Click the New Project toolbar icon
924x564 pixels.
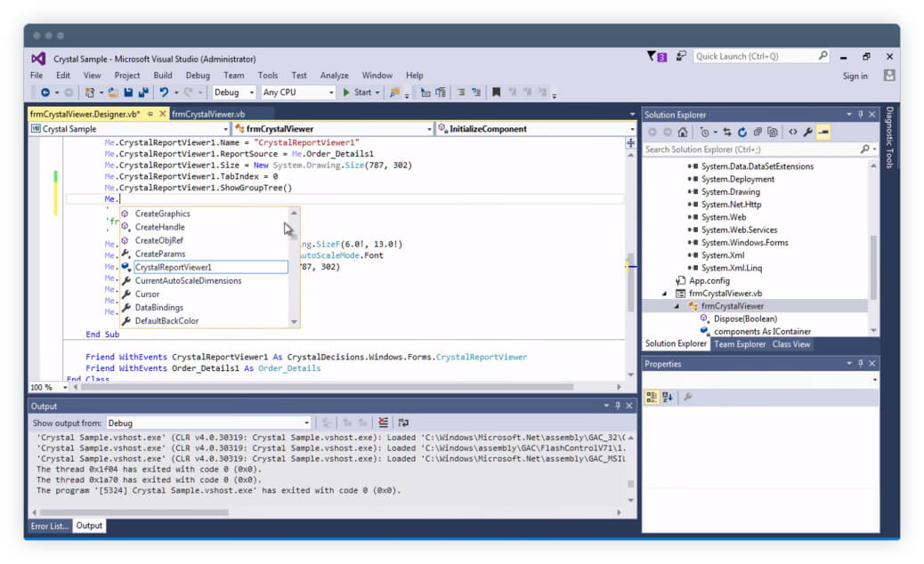point(90,93)
